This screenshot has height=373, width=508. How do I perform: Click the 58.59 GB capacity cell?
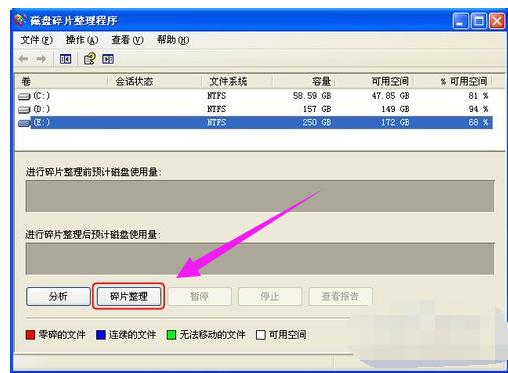click(x=312, y=96)
